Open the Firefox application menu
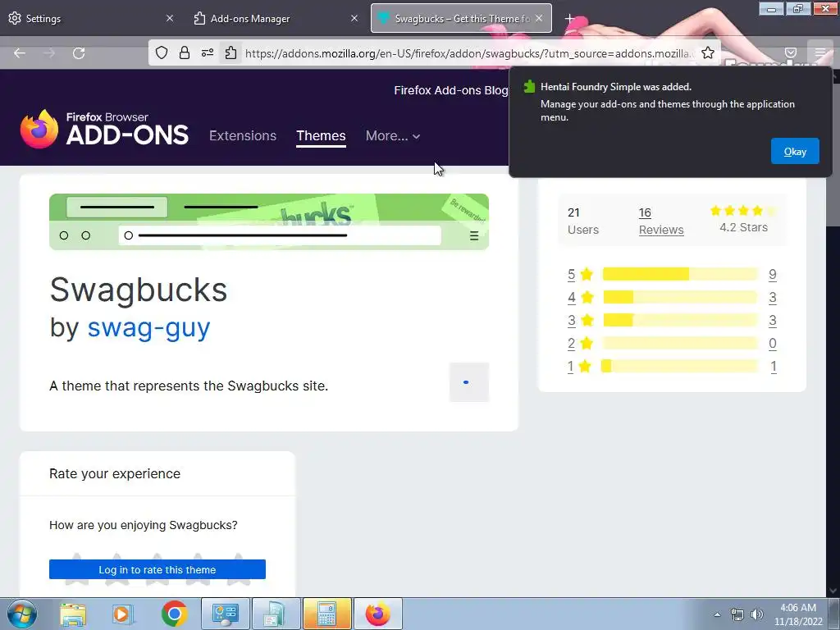This screenshot has width=840, height=630. tap(820, 52)
